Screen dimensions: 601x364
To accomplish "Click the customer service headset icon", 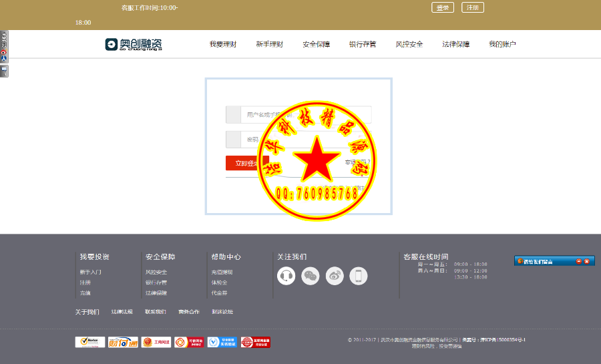I will pyautogui.click(x=286, y=276).
